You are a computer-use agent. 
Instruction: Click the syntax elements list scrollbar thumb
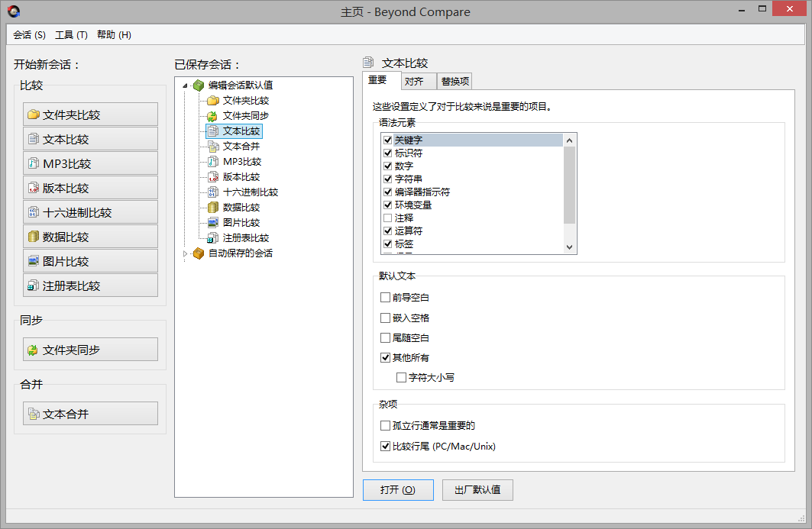569,185
